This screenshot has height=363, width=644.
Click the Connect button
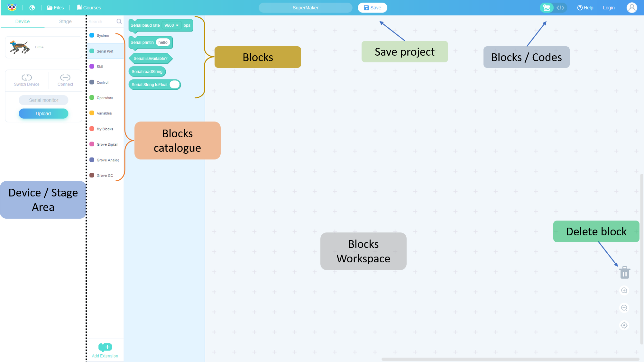(x=65, y=80)
